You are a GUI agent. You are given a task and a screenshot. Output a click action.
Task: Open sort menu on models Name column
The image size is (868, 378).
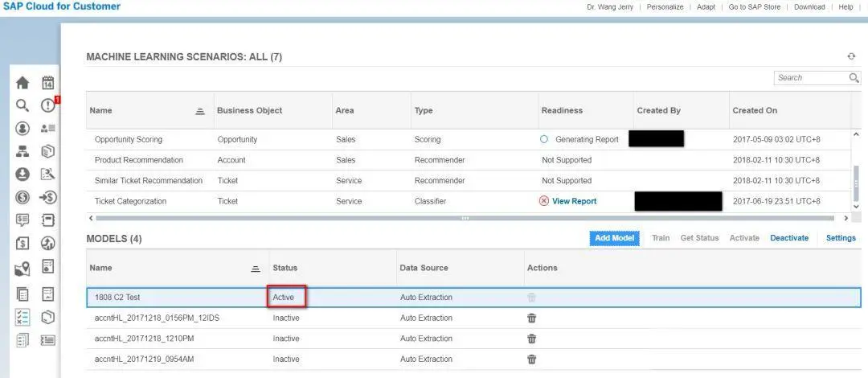coord(256,269)
